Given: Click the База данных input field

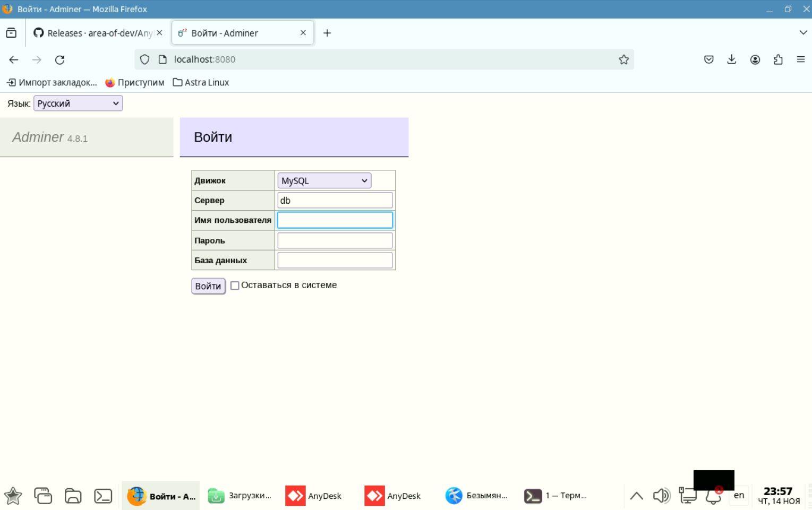Looking at the screenshot, I should point(335,261).
